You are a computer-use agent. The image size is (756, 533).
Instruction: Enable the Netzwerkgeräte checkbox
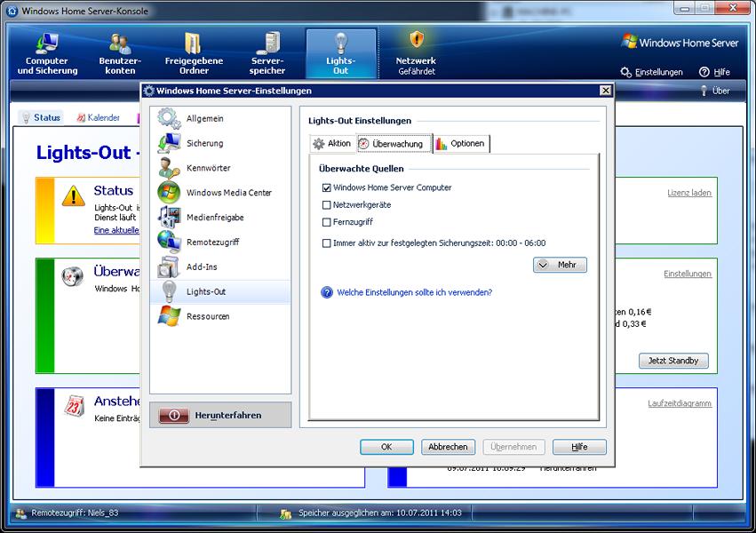(x=326, y=205)
